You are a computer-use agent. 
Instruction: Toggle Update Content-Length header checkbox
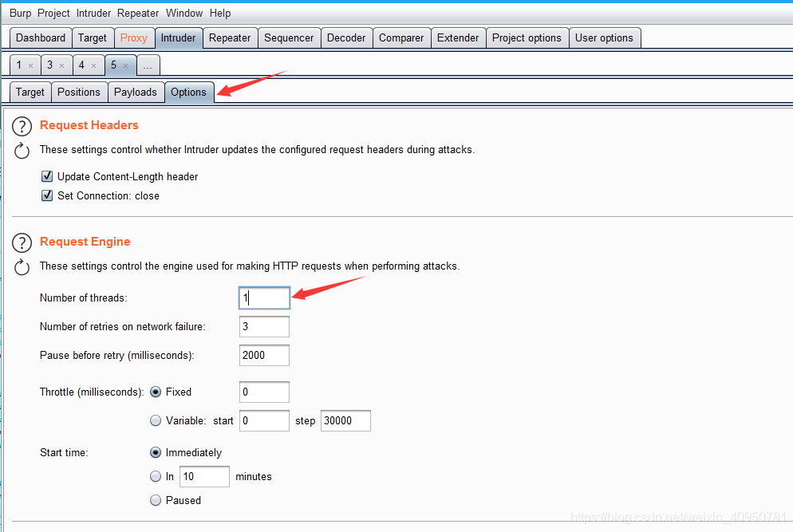[47, 176]
